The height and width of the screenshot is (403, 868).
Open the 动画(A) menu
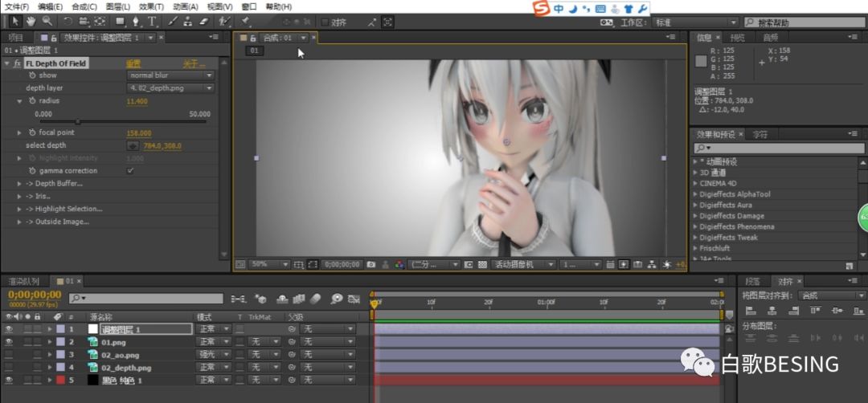coord(186,7)
